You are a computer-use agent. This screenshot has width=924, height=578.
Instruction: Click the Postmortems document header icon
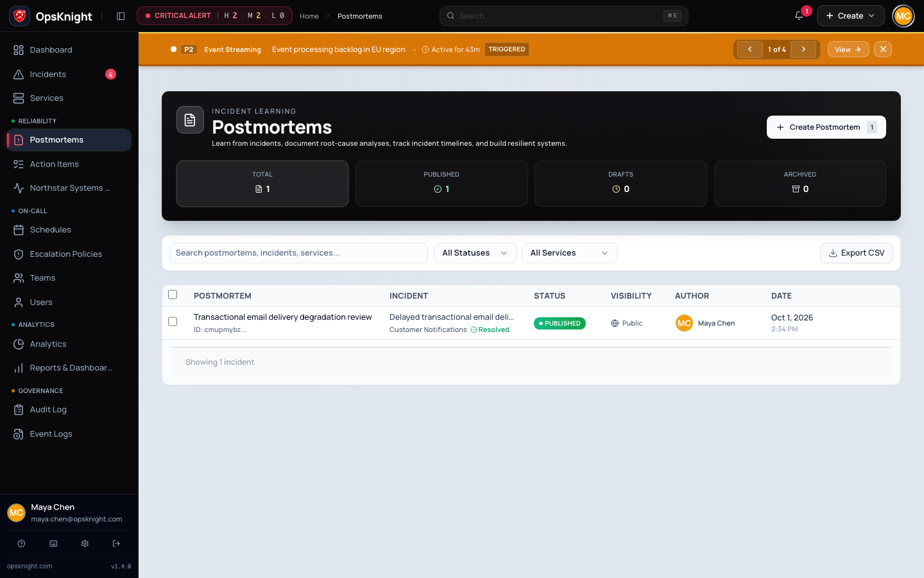coord(190,120)
